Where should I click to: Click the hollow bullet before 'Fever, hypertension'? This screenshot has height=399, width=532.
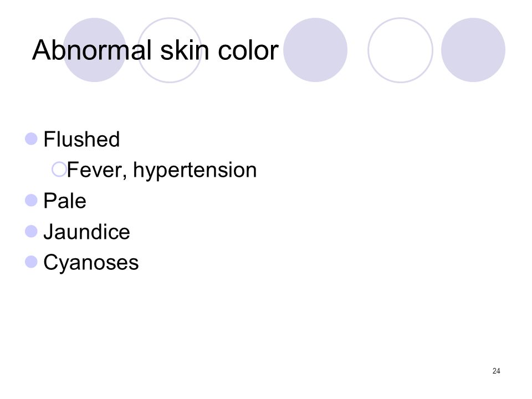tap(59, 170)
